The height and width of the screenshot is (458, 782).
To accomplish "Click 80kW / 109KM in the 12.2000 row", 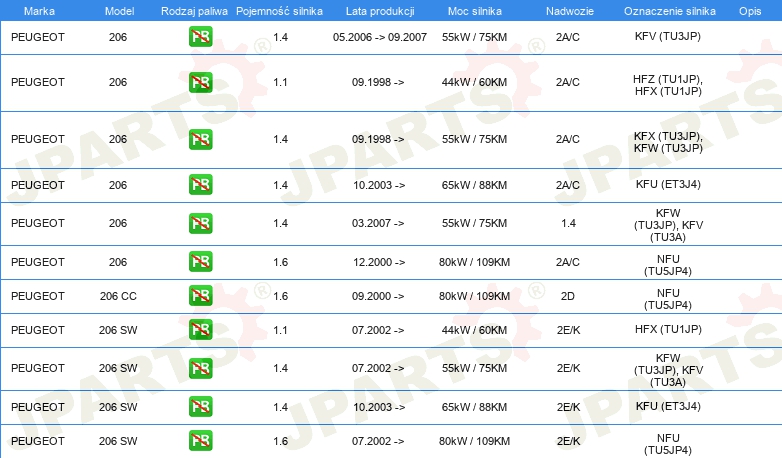I will 474,262.
